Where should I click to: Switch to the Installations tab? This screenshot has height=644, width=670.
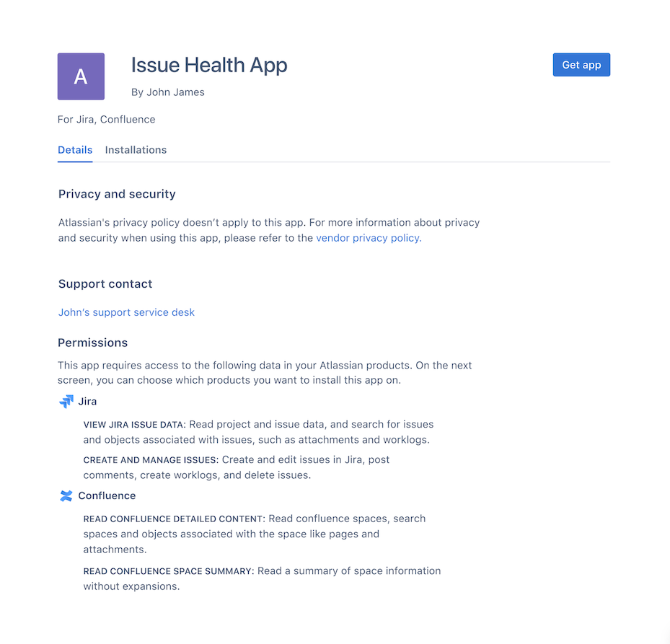pyautogui.click(x=136, y=149)
